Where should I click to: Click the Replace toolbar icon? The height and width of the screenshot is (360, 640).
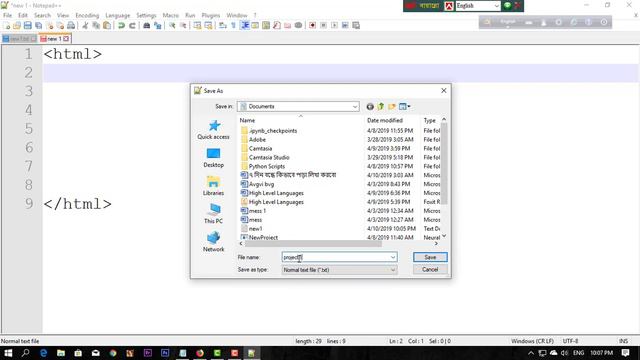coord(157,25)
